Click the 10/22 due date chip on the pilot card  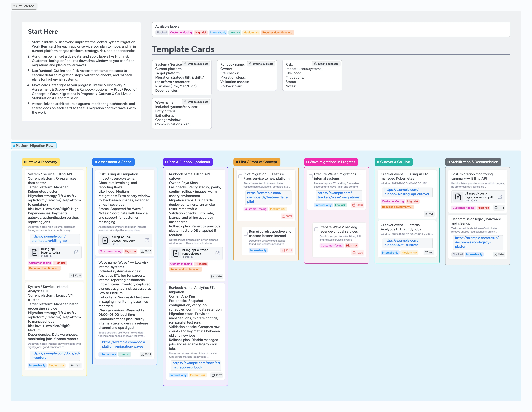coord(287,216)
